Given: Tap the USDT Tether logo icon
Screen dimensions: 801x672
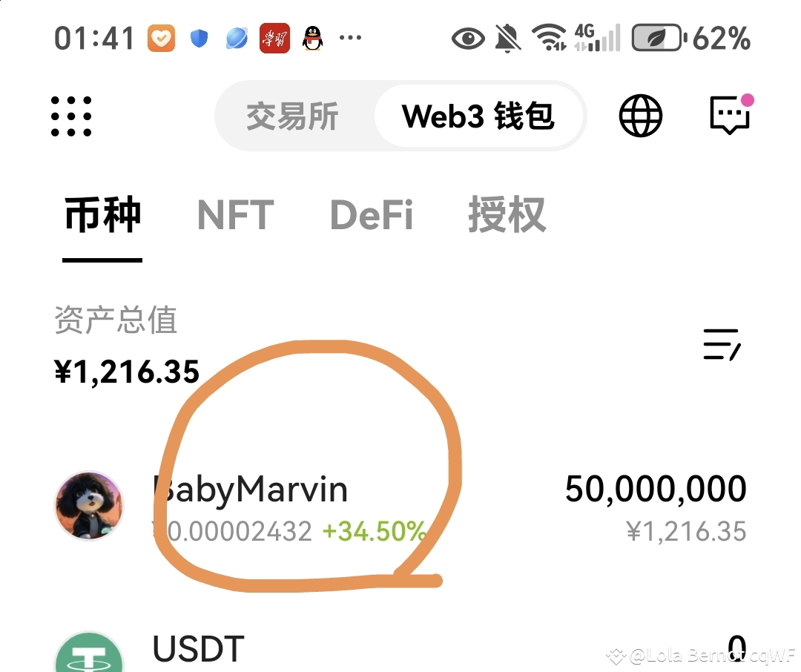Looking at the screenshot, I should (x=90, y=653).
